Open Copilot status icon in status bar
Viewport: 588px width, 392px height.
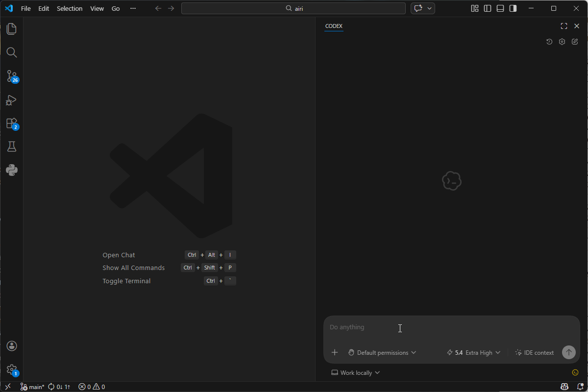565,387
